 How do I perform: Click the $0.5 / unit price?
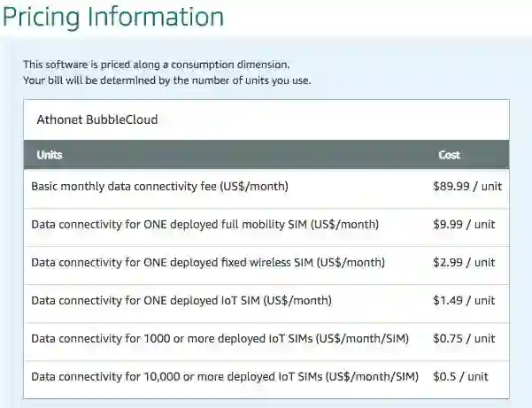[460, 377]
